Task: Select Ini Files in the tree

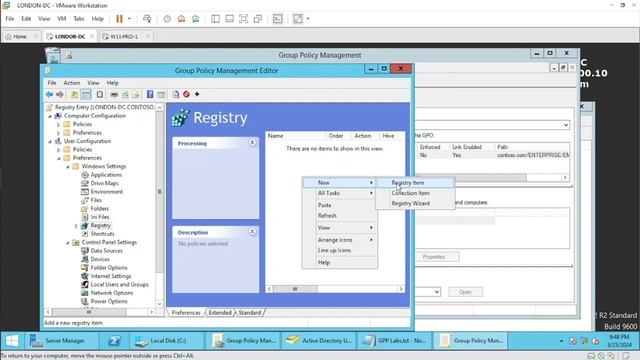Action: point(100,217)
